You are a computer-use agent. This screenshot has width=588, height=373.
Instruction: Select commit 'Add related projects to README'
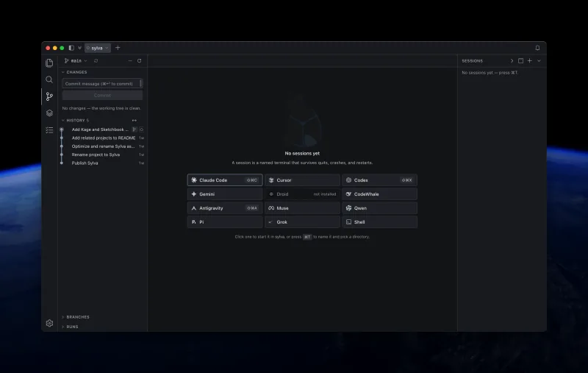(x=103, y=138)
